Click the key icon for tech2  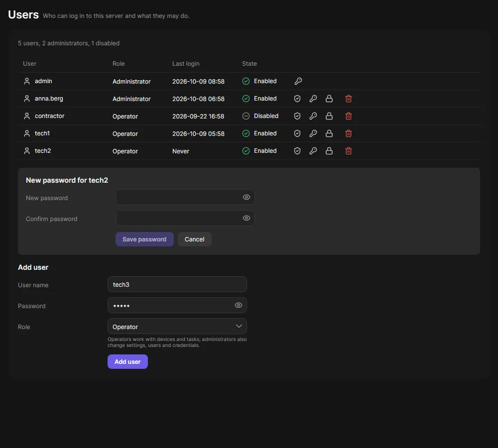point(313,151)
